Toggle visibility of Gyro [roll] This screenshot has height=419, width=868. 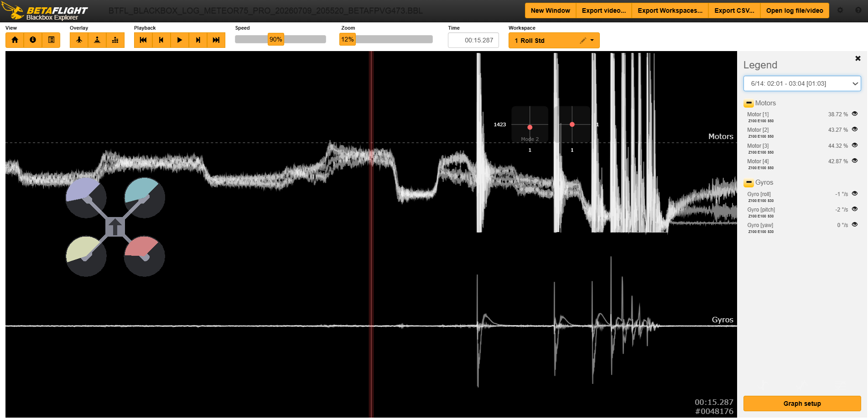(x=855, y=194)
